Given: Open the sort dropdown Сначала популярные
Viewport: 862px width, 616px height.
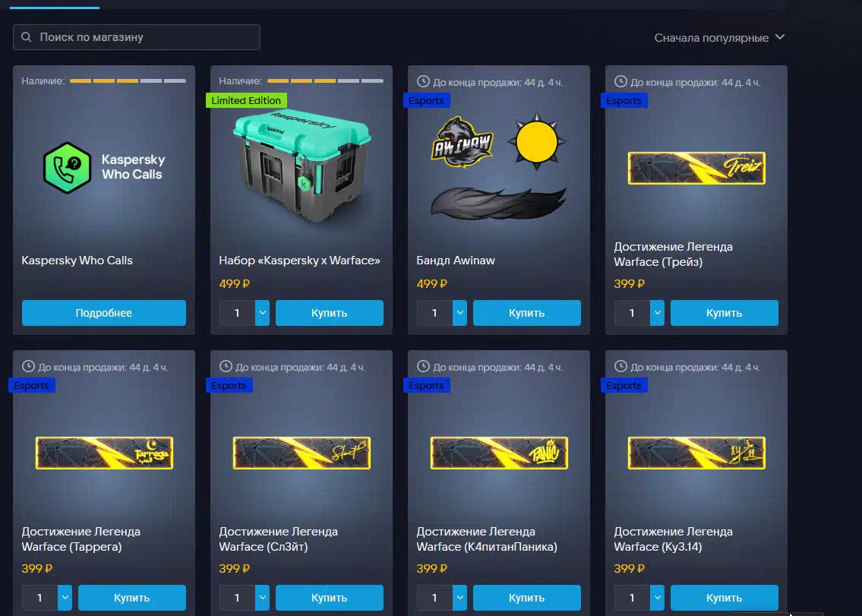Looking at the screenshot, I should tap(719, 37).
